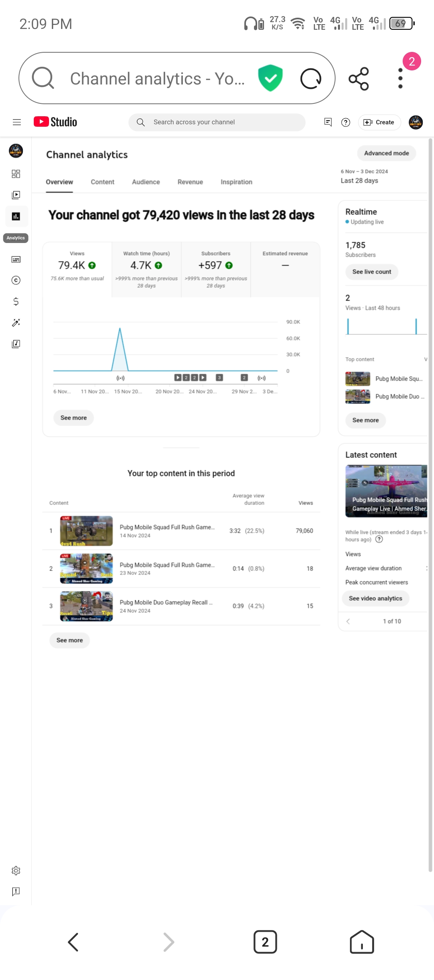Viewport: 434px width, 980px height.
Task: Open the Help question mark icon in the header
Action: click(x=346, y=122)
